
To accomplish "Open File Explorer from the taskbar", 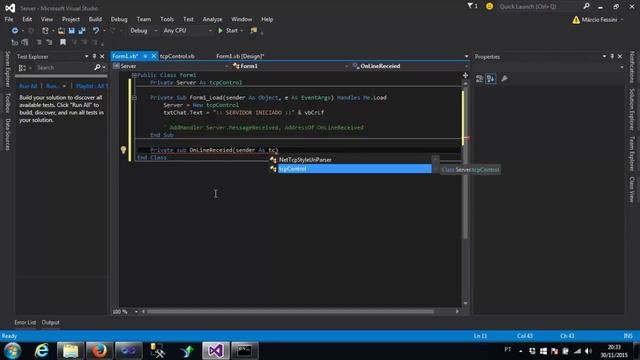I will (70, 351).
